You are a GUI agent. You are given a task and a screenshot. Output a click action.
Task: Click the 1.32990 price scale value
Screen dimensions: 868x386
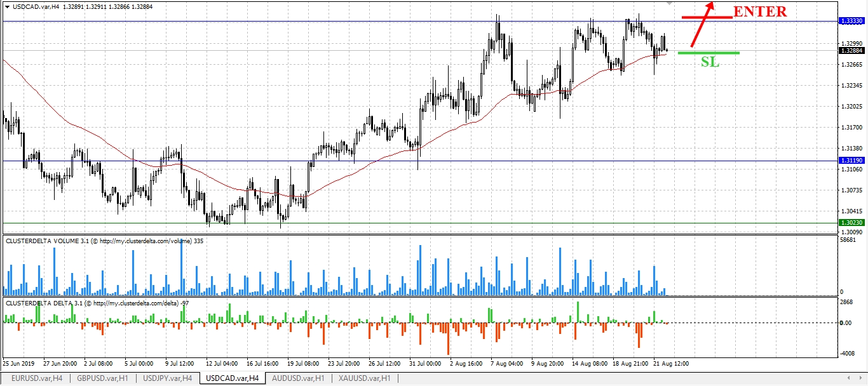point(851,43)
